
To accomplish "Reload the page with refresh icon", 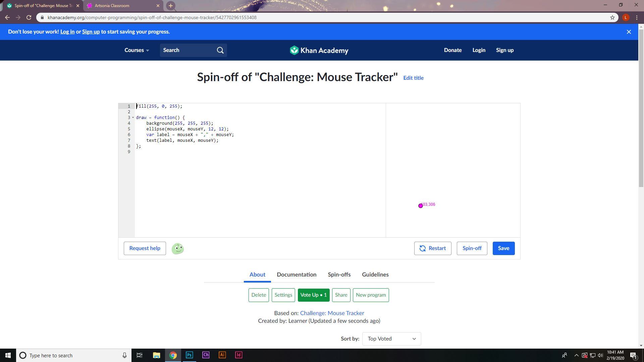I will (29, 17).
